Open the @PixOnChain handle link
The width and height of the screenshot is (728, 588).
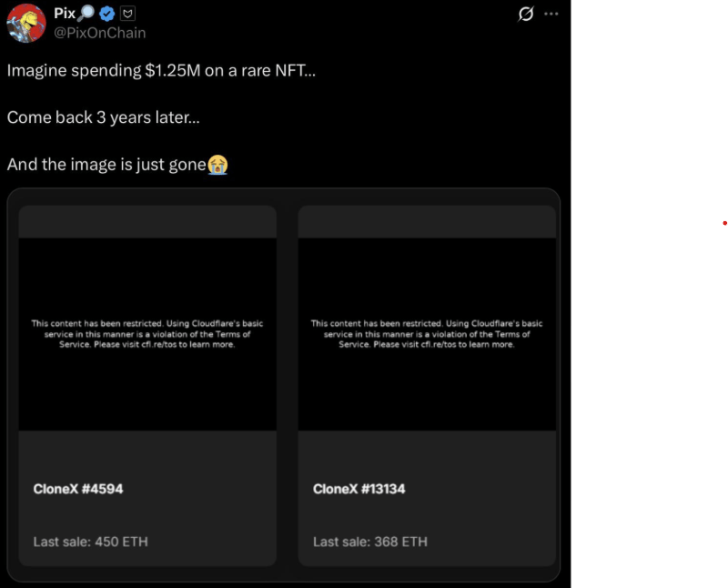100,33
